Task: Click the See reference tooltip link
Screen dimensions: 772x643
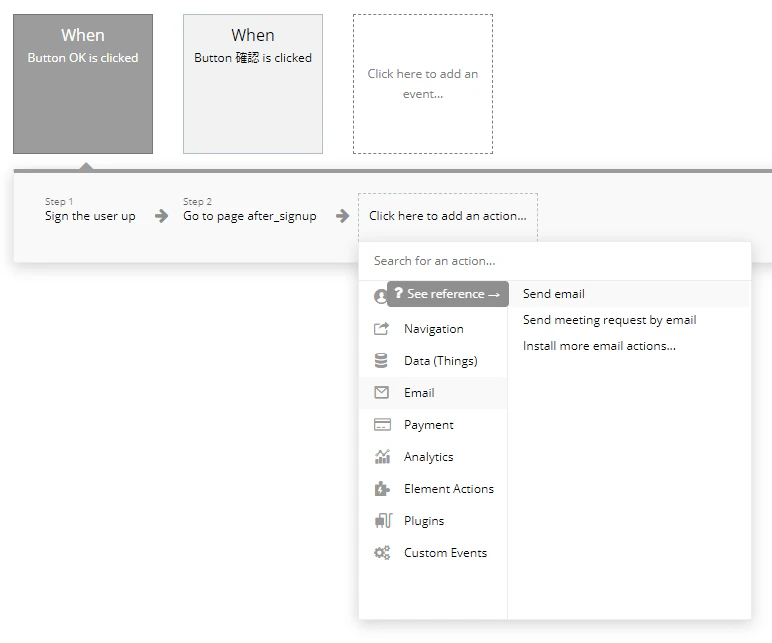Action: coord(448,294)
